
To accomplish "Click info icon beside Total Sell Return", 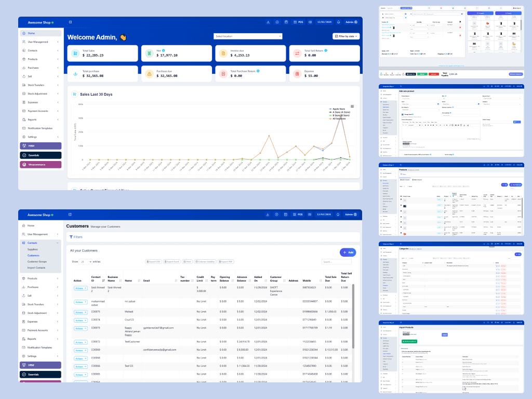I will point(326,50).
